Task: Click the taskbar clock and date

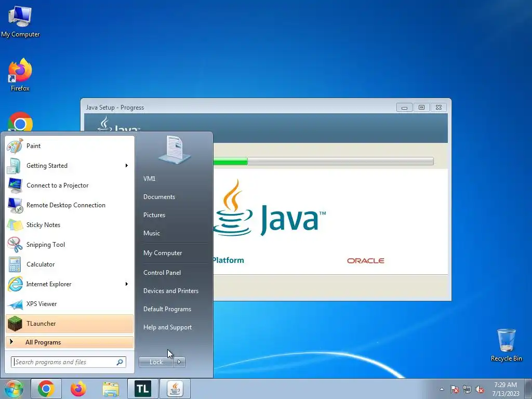Action: (x=506, y=389)
